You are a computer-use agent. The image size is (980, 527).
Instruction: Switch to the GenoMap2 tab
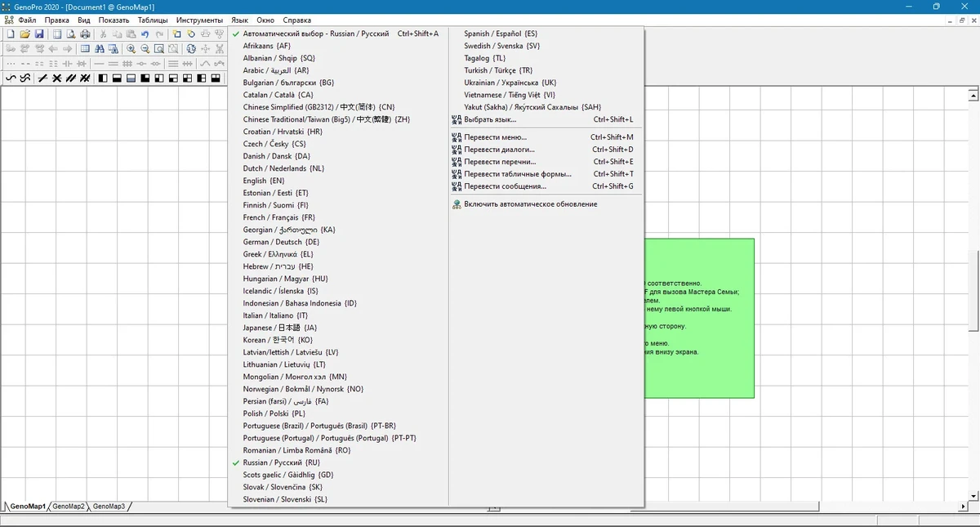pos(69,507)
